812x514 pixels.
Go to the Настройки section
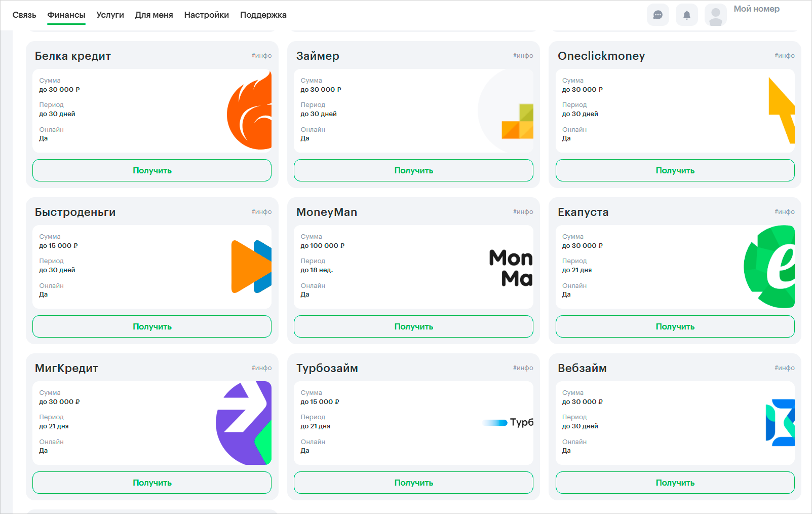(206, 15)
